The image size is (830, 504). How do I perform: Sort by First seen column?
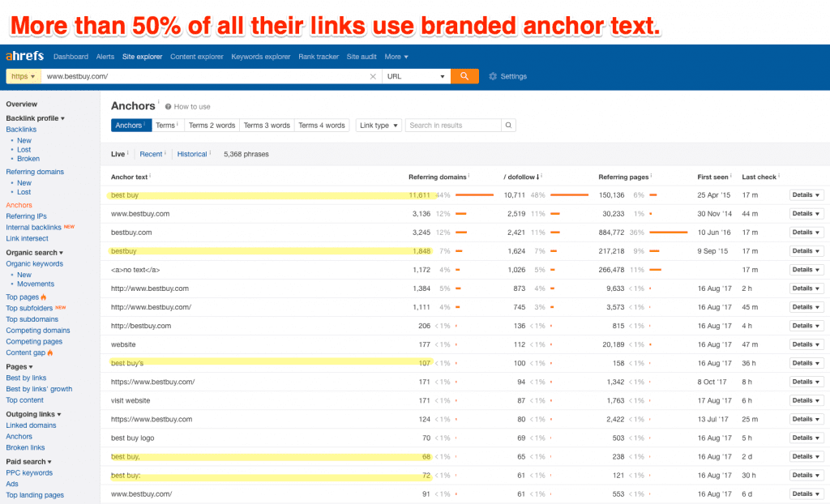coord(712,177)
